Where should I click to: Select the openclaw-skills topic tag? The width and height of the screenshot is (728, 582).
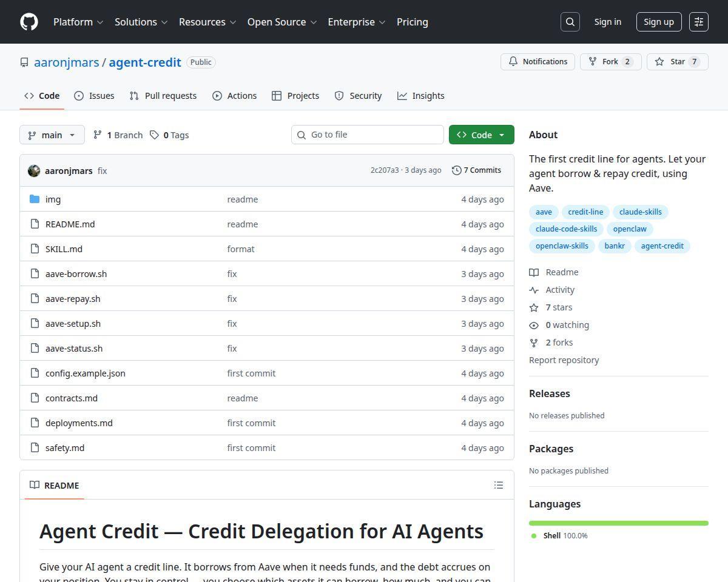click(x=562, y=246)
